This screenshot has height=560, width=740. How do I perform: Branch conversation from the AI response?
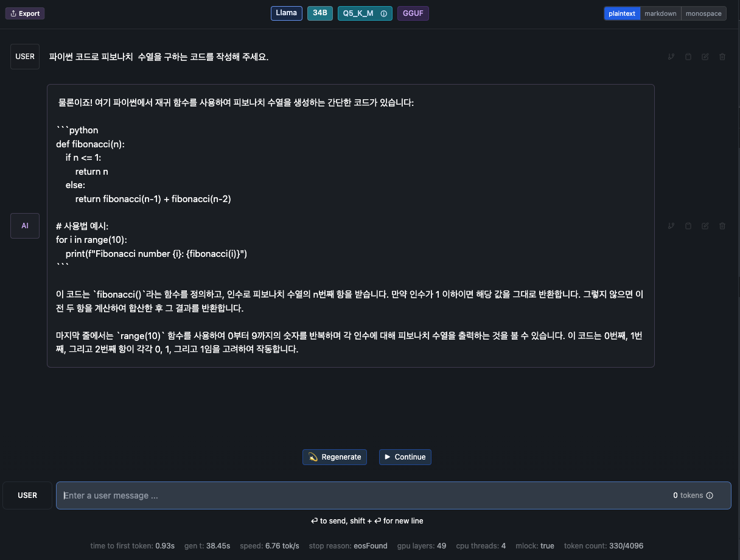(x=671, y=226)
